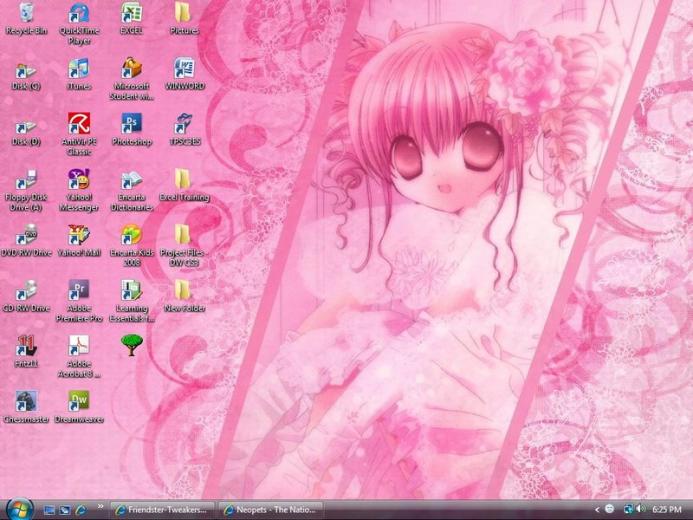
Task: Select the Learning Essentials shortcut
Action: pyautogui.click(x=131, y=301)
